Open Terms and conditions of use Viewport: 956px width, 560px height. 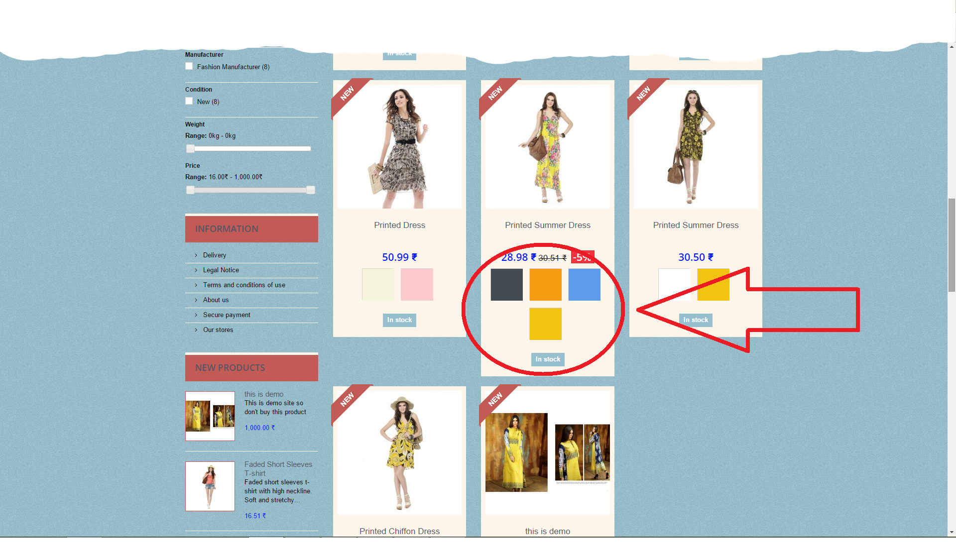coord(244,285)
